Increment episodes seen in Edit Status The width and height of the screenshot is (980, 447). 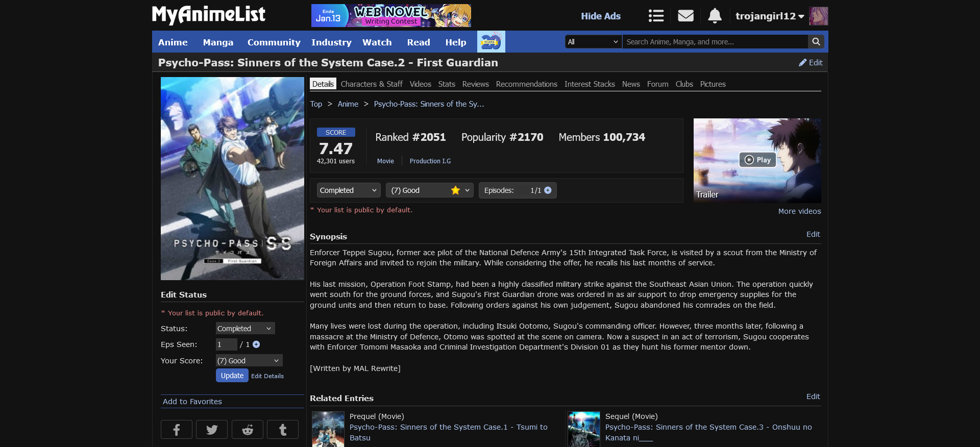coord(256,344)
